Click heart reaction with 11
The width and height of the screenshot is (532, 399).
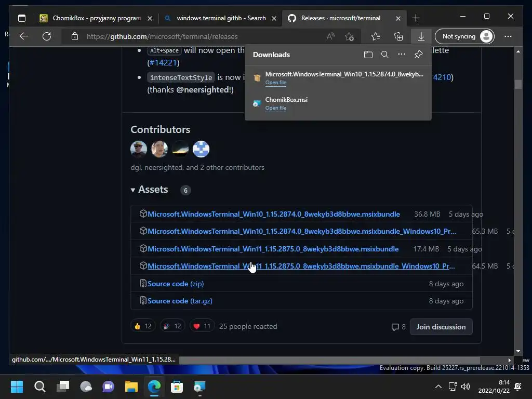[x=202, y=326]
